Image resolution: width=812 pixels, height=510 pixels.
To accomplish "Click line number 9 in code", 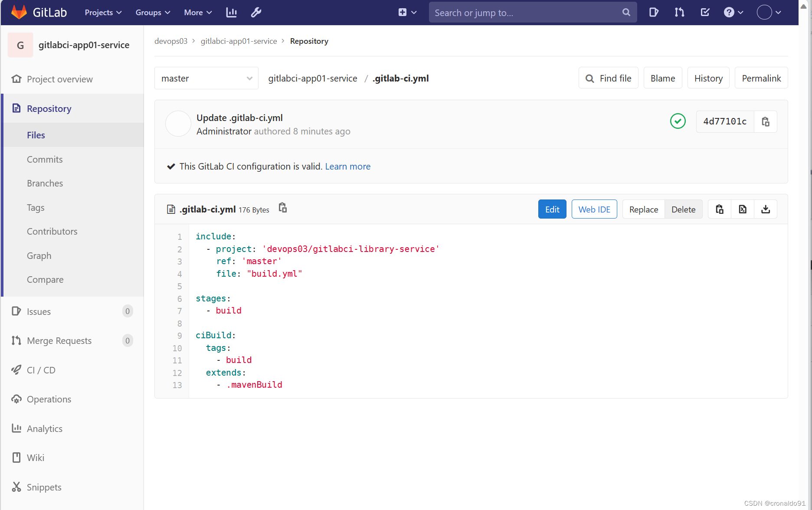I will pyautogui.click(x=180, y=336).
